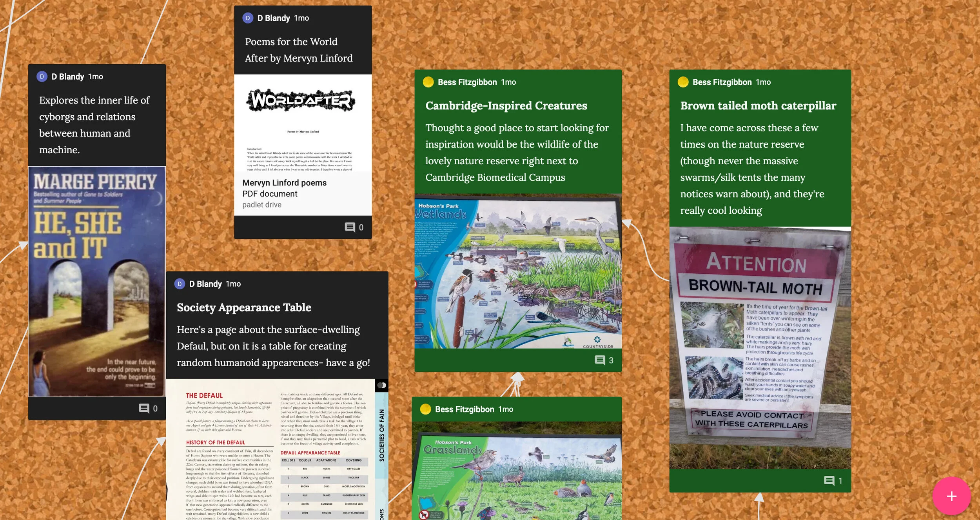This screenshot has width=980, height=520.
Task: Click Cambridge-Inspired Creatures description paragraph
Action: point(517,153)
